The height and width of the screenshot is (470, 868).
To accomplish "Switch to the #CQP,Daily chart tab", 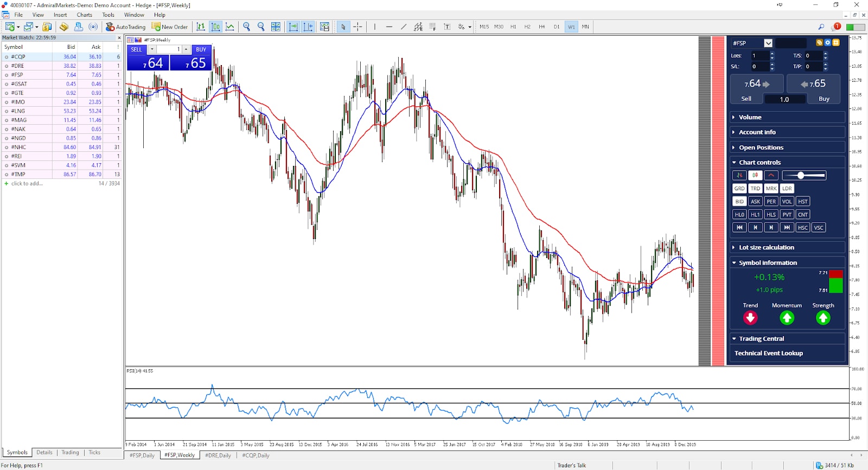I will tap(256, 455).
